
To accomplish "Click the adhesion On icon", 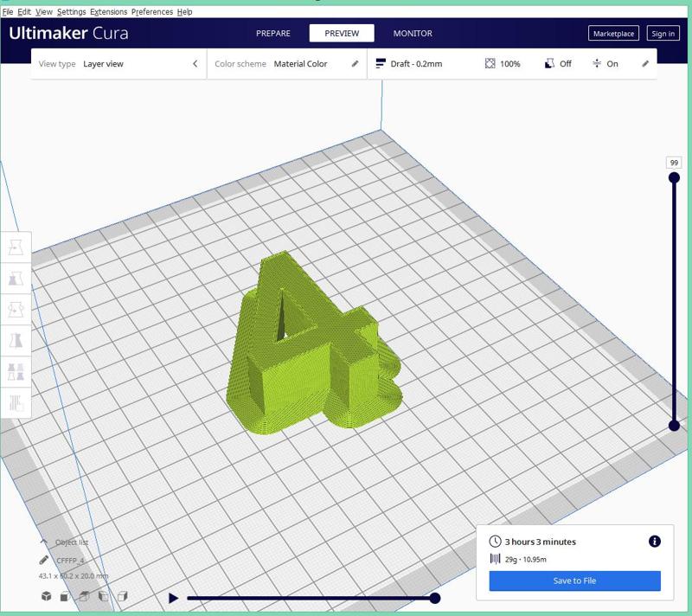I will (597, 63).
